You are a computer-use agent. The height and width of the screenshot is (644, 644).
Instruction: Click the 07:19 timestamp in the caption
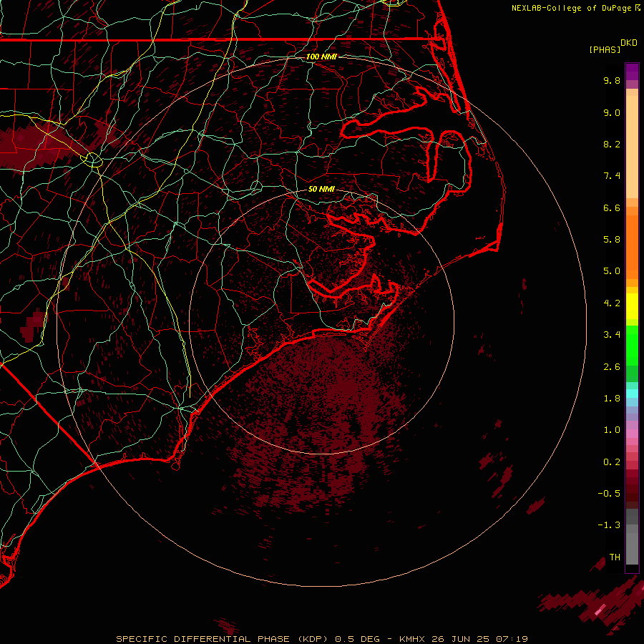512,639
